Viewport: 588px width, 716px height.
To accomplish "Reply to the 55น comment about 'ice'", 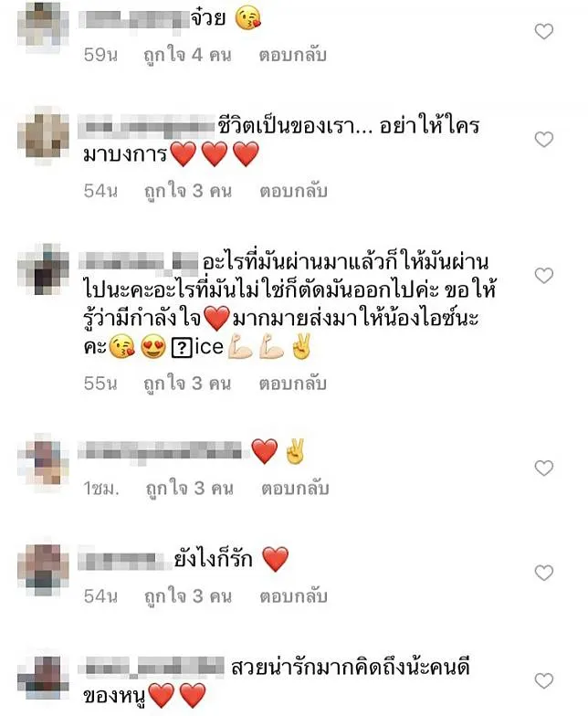I will click(x=292, y=384).
